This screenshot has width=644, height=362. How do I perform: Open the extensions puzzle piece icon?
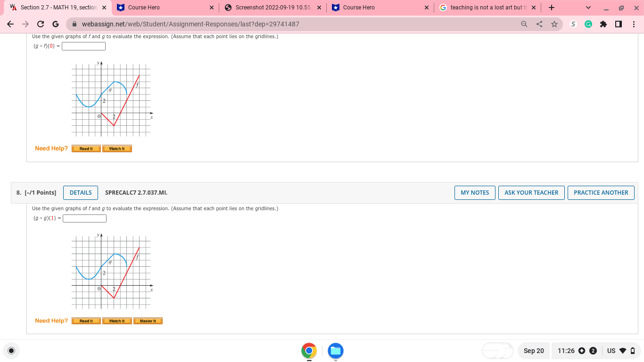[603, 24]
